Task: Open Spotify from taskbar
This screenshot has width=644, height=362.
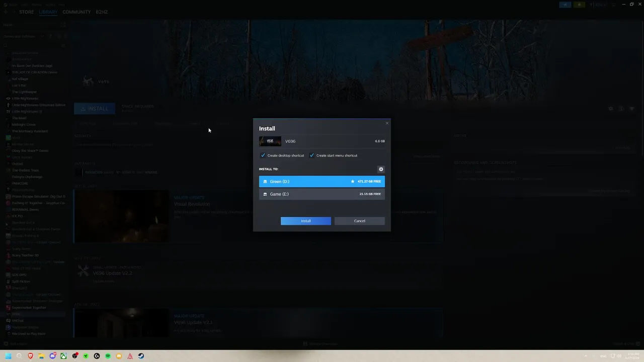Action: click(x=108, y=356)
